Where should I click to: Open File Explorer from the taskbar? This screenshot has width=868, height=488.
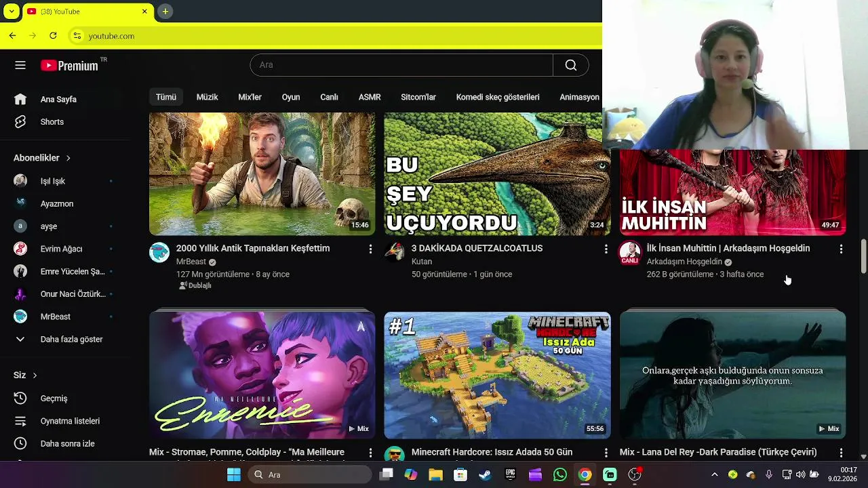point(435,474)
